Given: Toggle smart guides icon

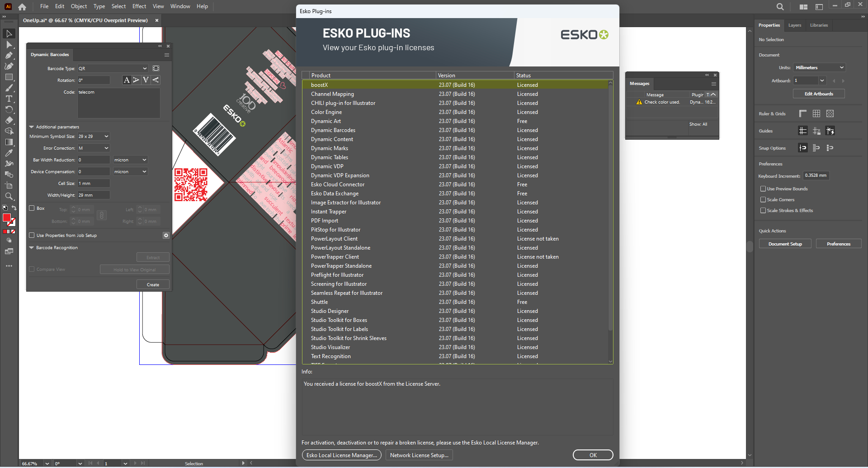Looking at the screenshot, I should click(x=830, y=131).
